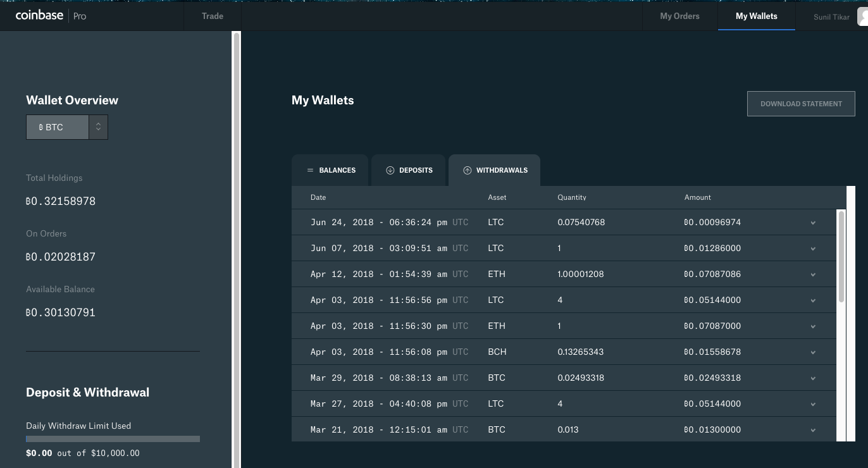Expand the Apr 03 11:56:30 pm ETH row
868x468 pixels.
(x=813, y=326)
